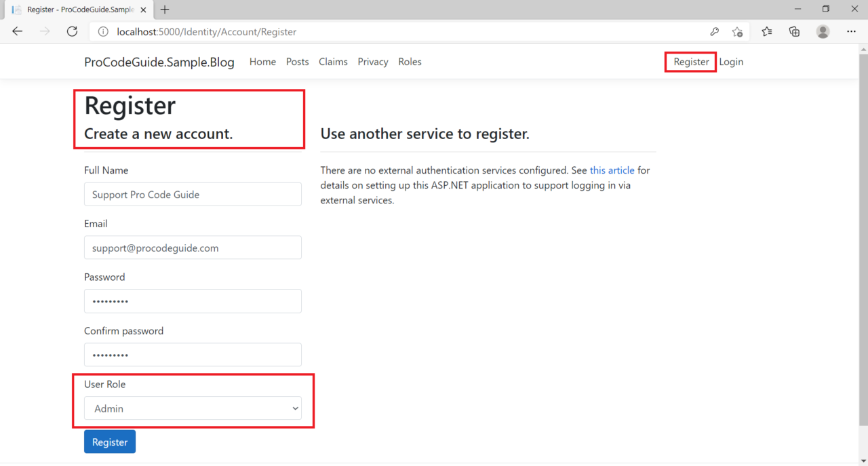The image size is (868, 466).
Task: Open the Collections icon
Action: click(x=794, y=31)
